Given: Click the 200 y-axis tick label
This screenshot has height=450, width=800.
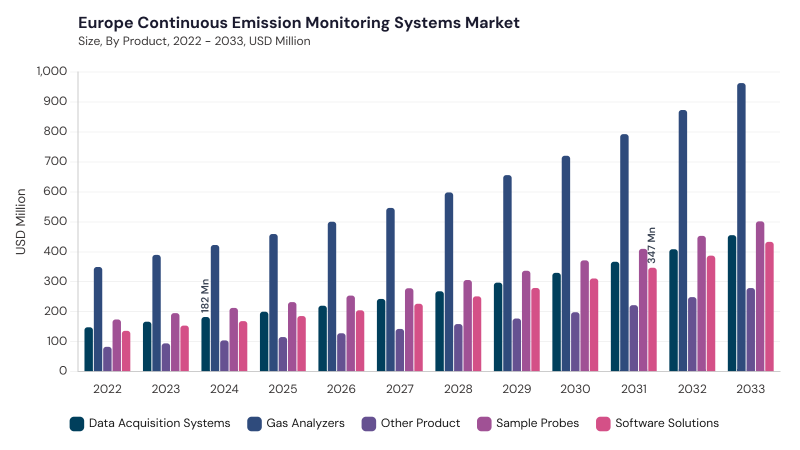Looking at the screenshot, I should [56, 311].
